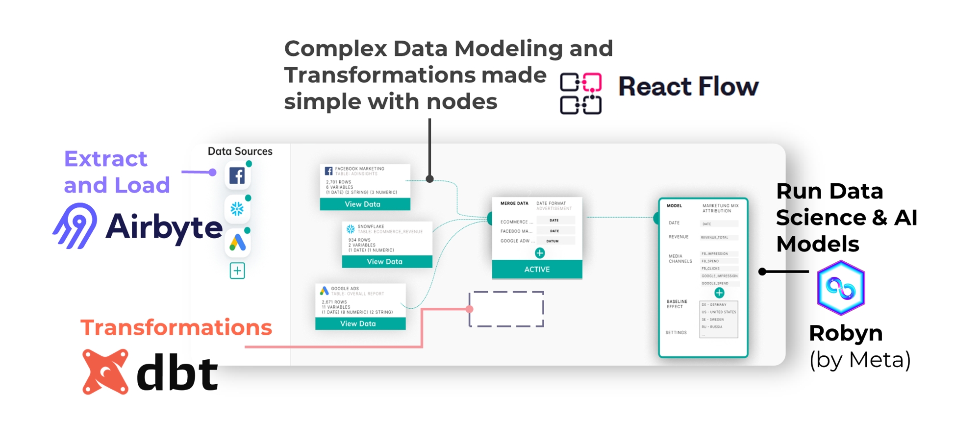Add a new data source with plus icon

(237, 271)
